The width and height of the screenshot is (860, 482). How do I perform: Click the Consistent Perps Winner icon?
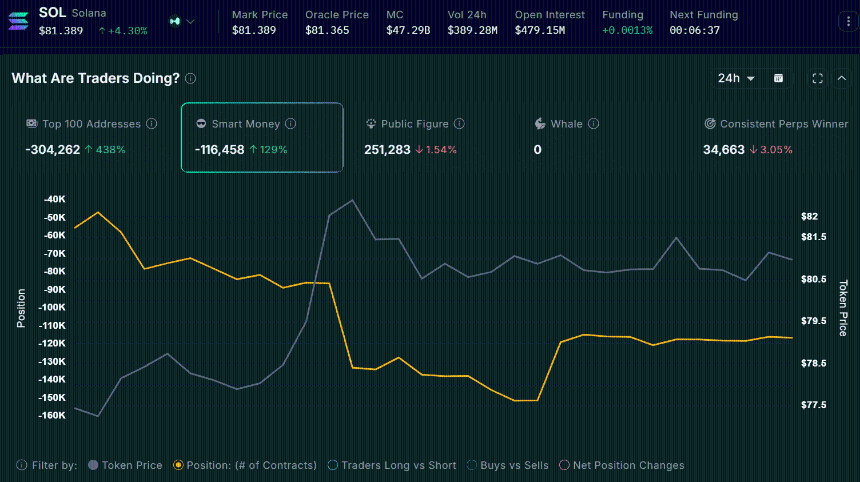(710, 124)
